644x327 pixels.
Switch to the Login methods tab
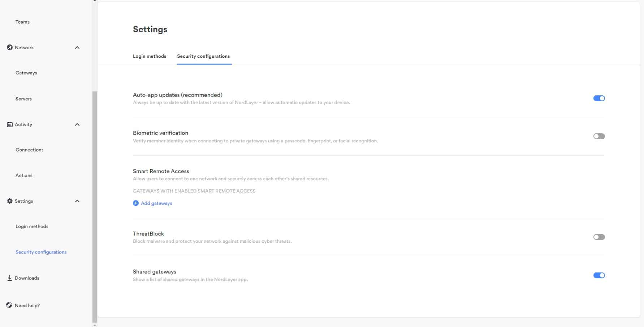click(x=150, y=56)
